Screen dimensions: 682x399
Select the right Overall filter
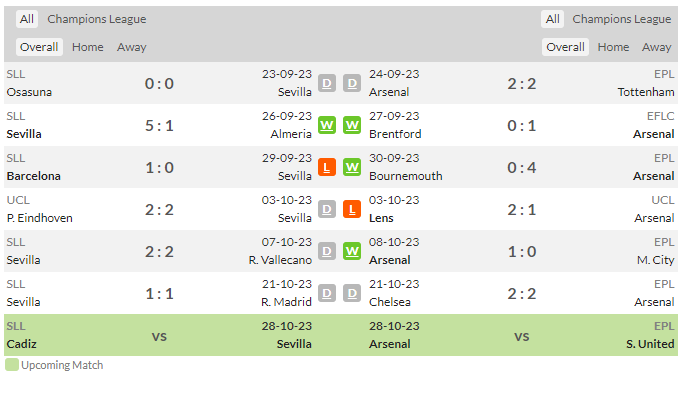pyautogui.click(x=565, y=47)
